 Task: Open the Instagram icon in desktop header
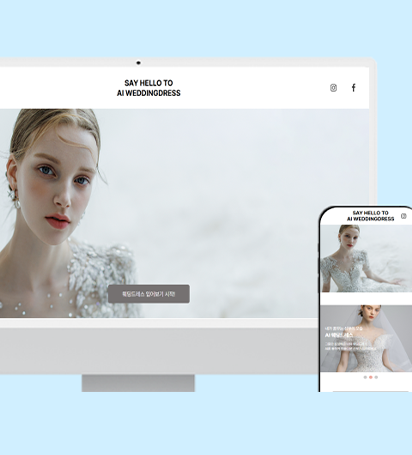click(333, 88)
